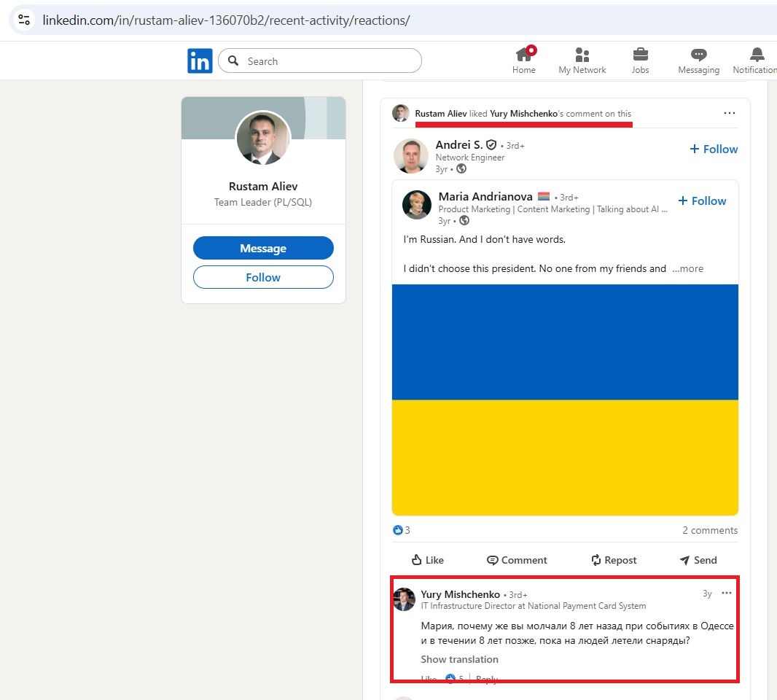
Task: Click the Search input field
Action: tap(321, 61)
